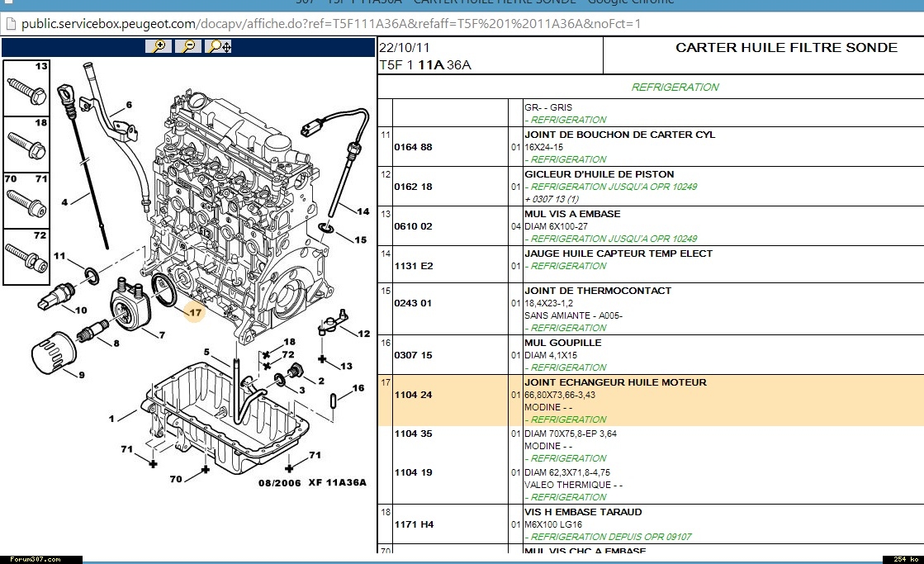924x564 pixels.
Task: Click the date '22/10/11'
Action: click(405, 48)
